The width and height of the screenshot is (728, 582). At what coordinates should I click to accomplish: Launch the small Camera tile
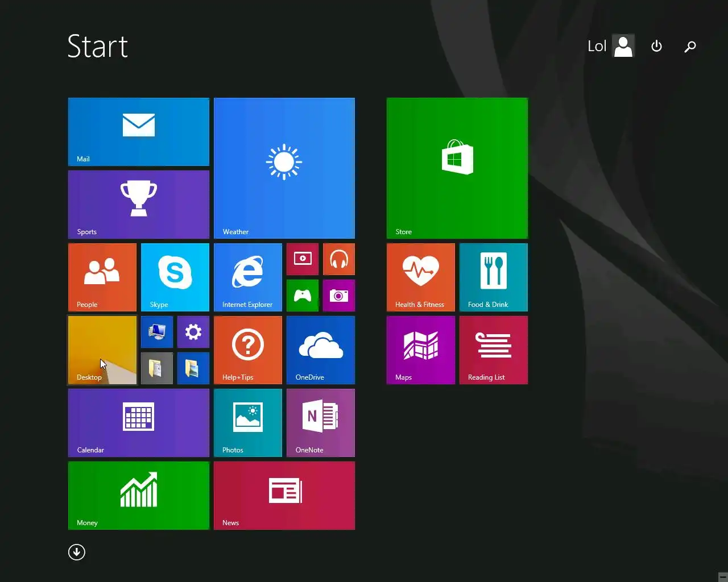pos(339,296)
